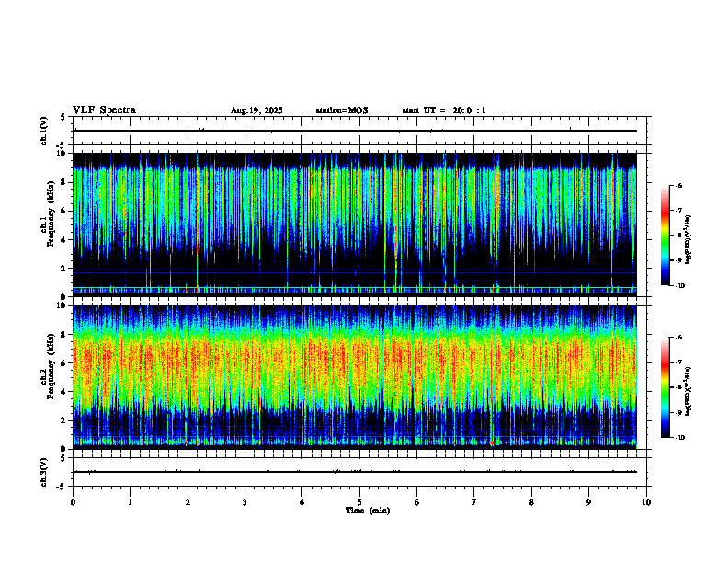Click the "6" tick on the time axis
728x563 pixels.
pyautogui.click(x=417, y=502)
